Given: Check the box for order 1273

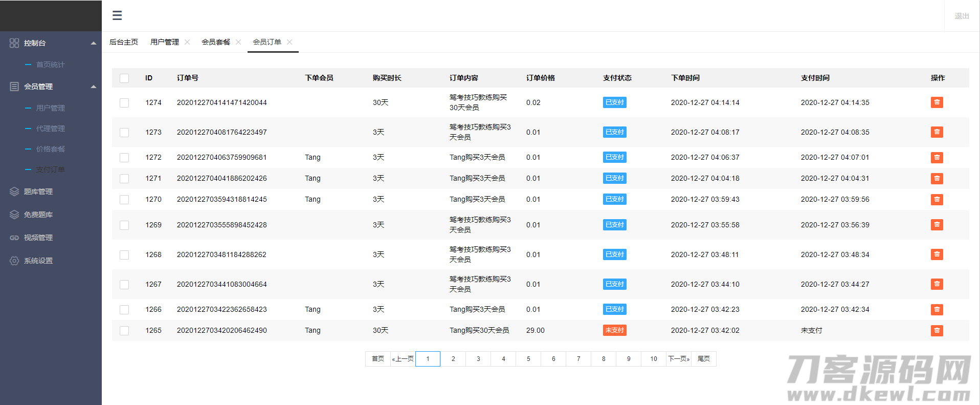Looking at the screenshot, I should (x=124, y=133).
